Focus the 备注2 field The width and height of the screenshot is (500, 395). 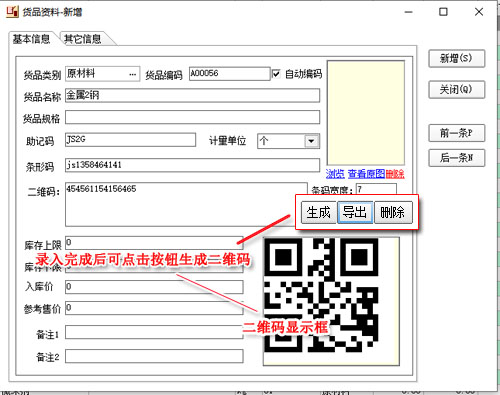154,356
